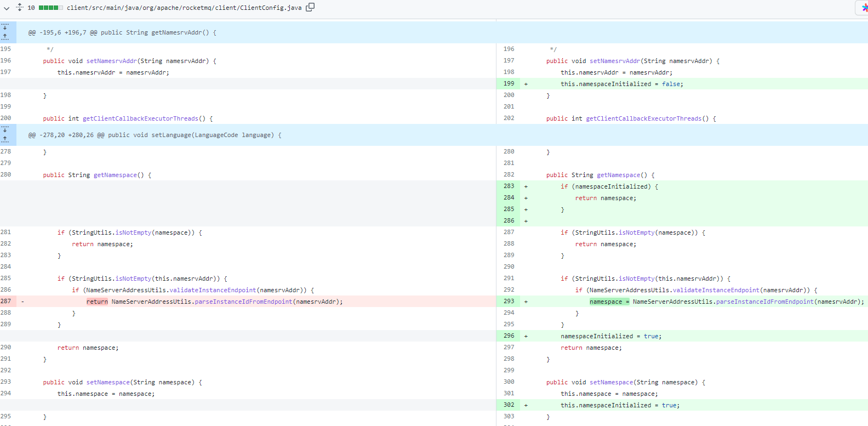Select right line number 287
Screen dimensions: 868x426
[x=509, y=232]
